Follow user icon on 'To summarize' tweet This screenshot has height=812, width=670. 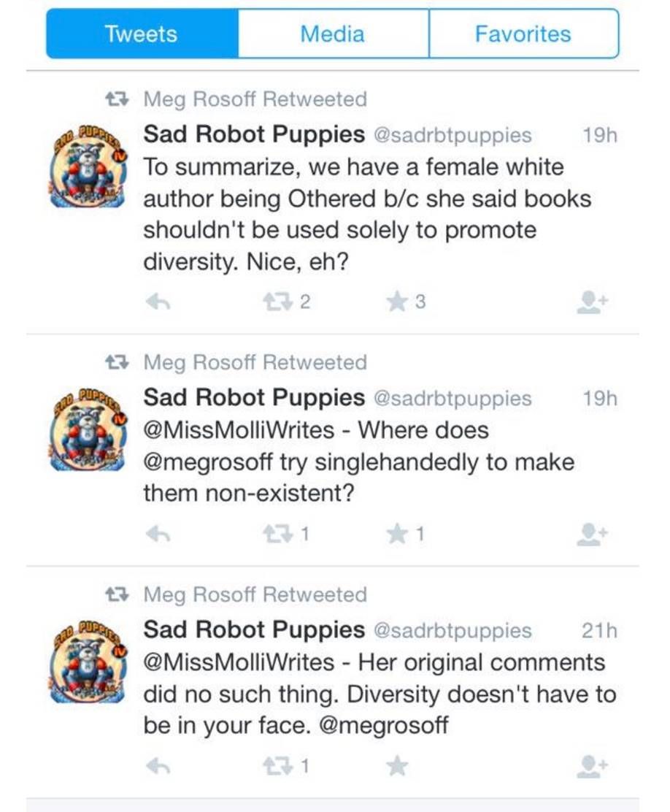[592, 302]
